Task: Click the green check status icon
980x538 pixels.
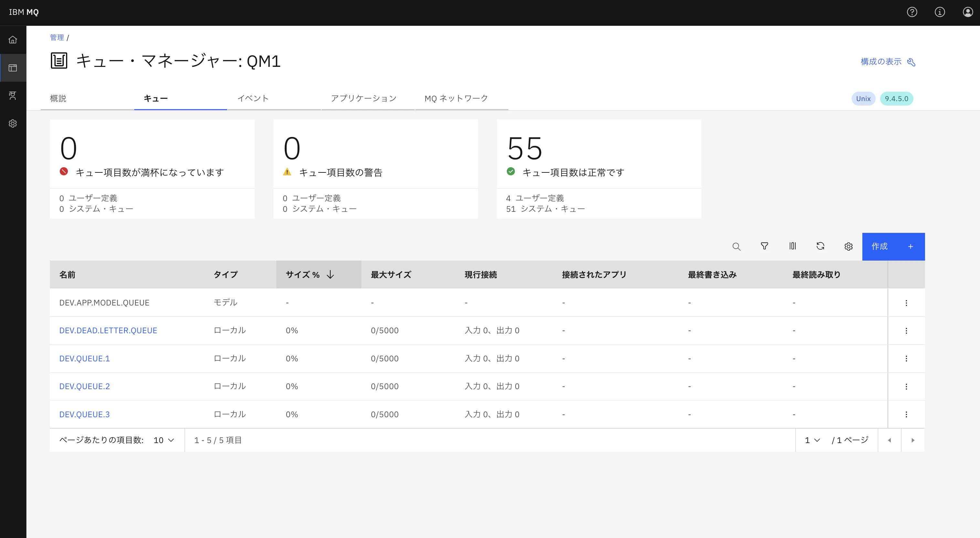Action: click(x=511, y=171)
